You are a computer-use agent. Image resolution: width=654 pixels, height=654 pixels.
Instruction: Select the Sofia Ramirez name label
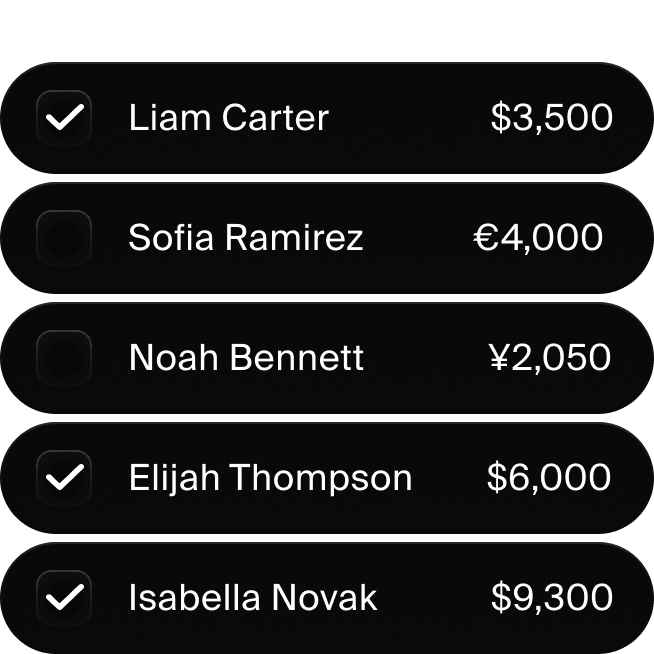point(245,238)
